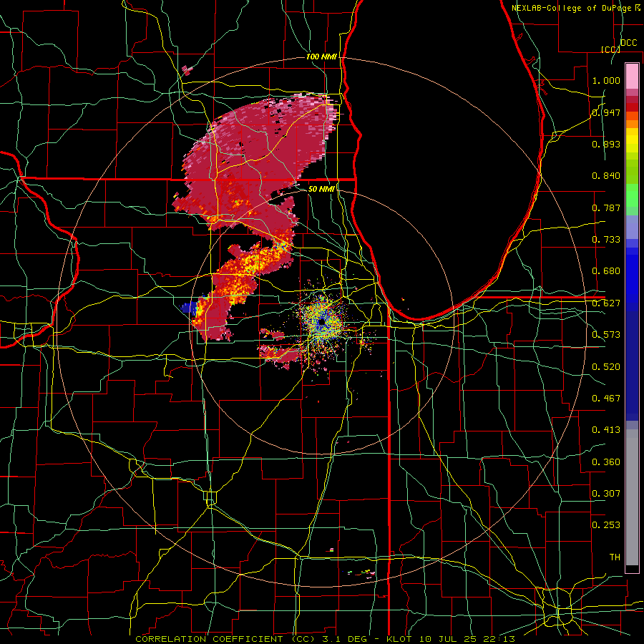Click the 100 NMI range ring label
Screen dimensions: 644x644
coord(321,57)
